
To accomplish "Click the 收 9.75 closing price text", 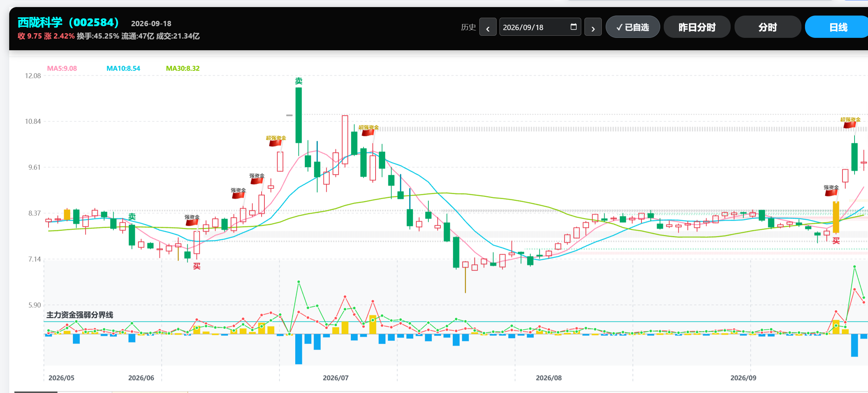I will (30, 36).
